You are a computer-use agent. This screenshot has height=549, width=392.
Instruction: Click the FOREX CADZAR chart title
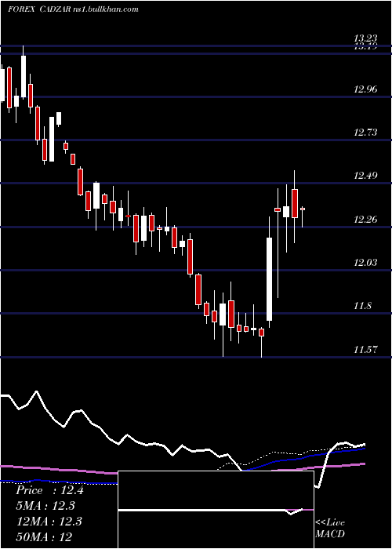click(73, 9)
